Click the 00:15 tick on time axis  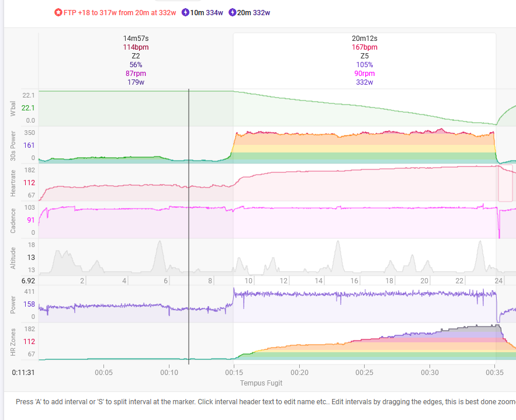[234, 372]
